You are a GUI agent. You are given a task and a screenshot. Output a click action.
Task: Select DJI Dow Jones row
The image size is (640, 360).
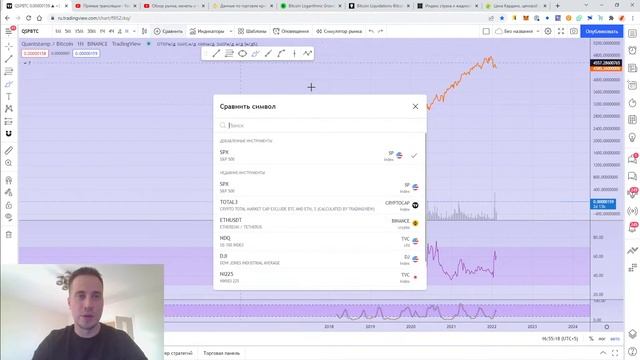(x=320, y=259)
